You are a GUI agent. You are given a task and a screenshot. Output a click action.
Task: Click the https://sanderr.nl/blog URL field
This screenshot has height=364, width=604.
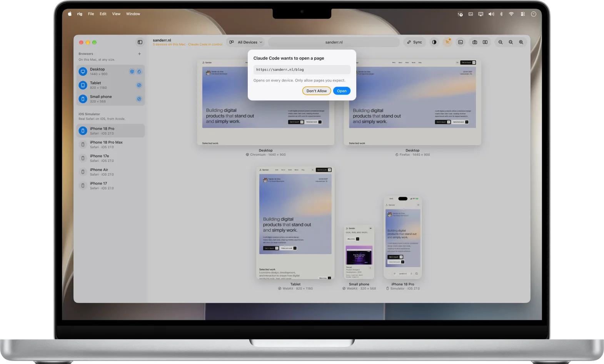(x=302, y=70)
